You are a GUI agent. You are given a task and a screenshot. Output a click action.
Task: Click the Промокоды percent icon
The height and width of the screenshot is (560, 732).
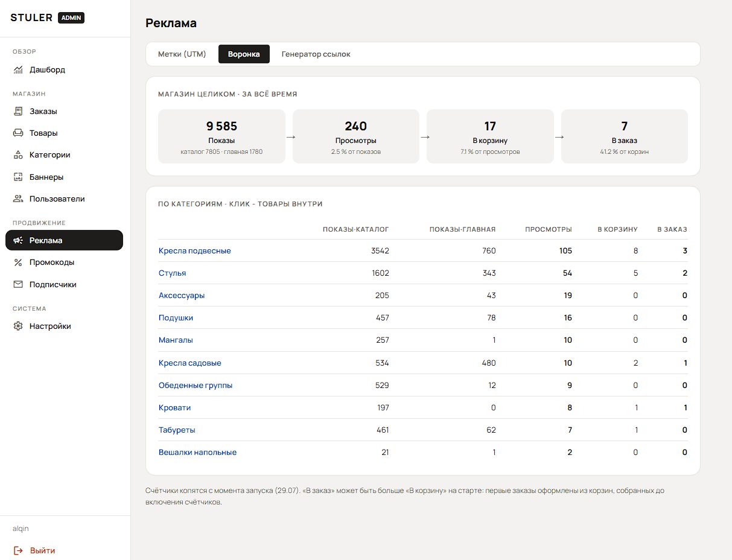(18, 262)
